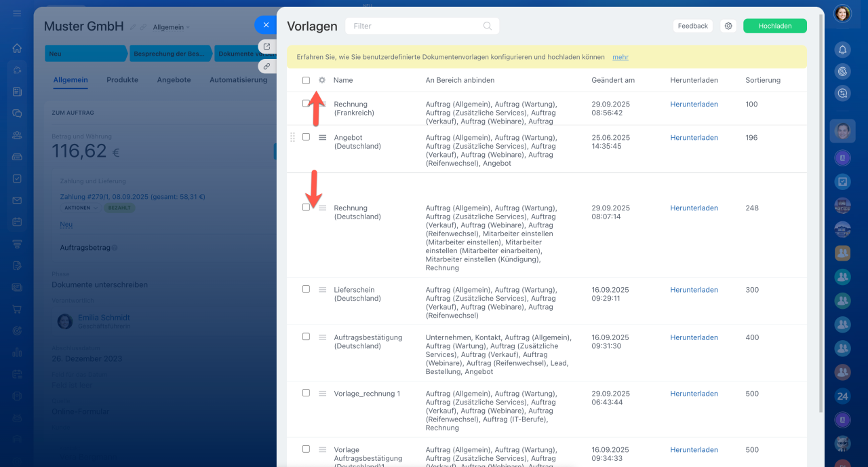Open shopping cart icon in left sidebar
868x467 pixels.
[17, 309]
